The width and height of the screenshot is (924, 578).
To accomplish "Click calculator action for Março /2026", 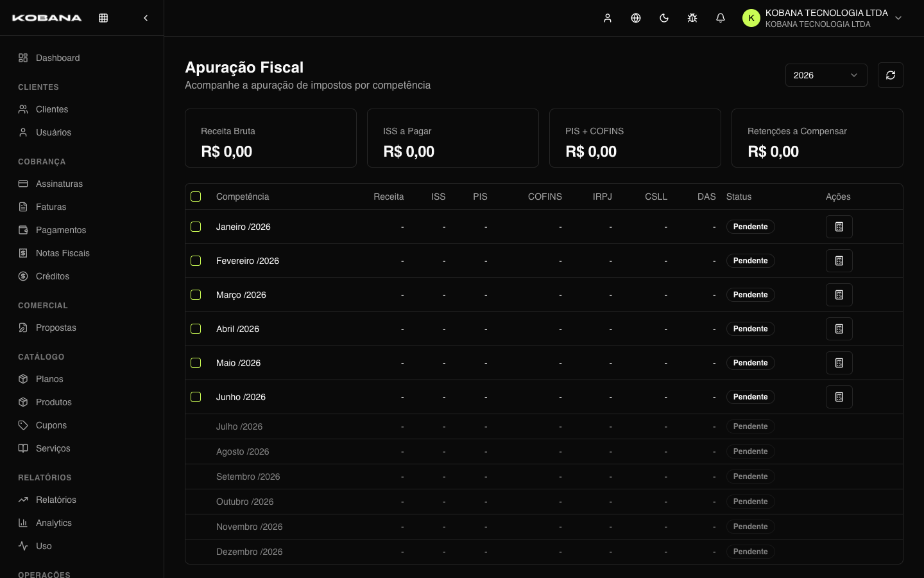I will (x=839, y=295).
